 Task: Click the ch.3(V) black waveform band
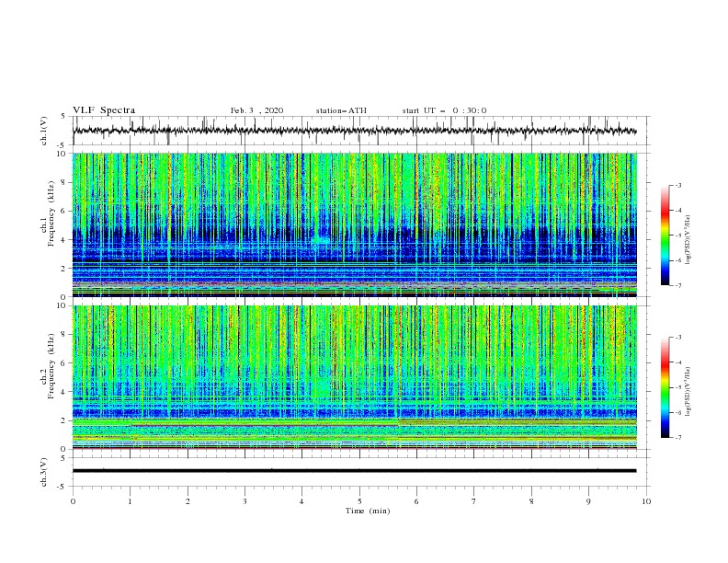[x=354, y=471]
